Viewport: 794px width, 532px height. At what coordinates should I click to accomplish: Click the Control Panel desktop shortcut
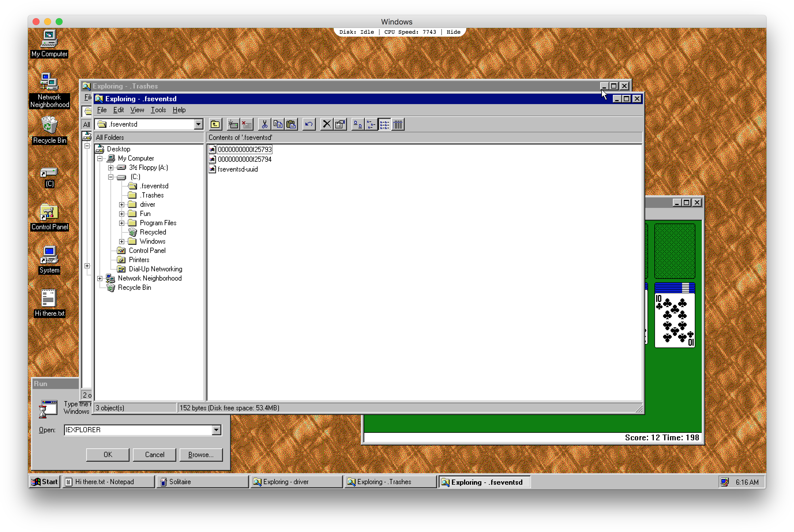point(50,218)
